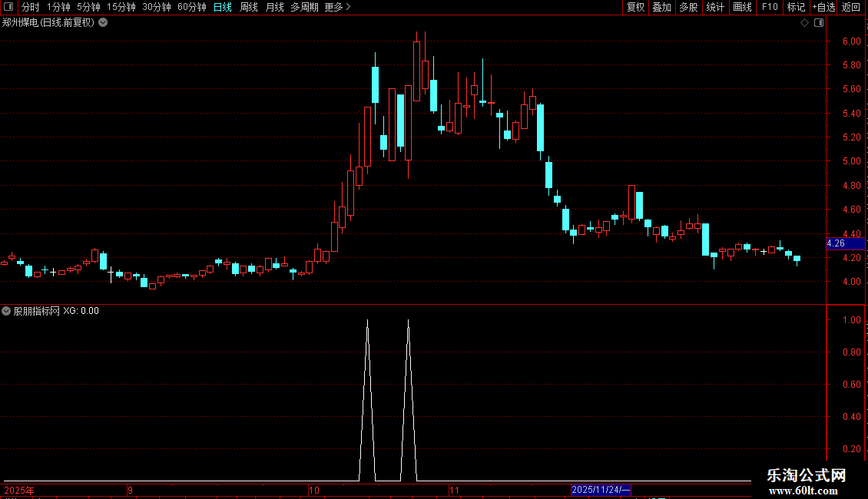Open dropdown next to 郑州煤电 title

click(103, 23)
